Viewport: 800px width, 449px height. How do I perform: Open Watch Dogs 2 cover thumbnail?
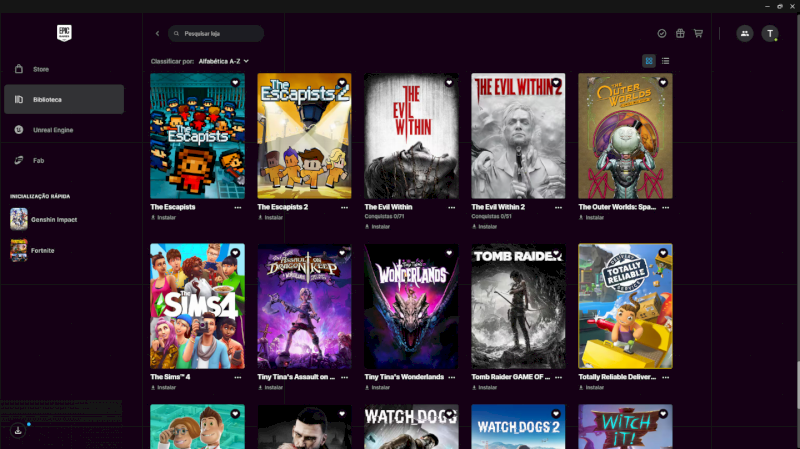(x=518, y=427)
